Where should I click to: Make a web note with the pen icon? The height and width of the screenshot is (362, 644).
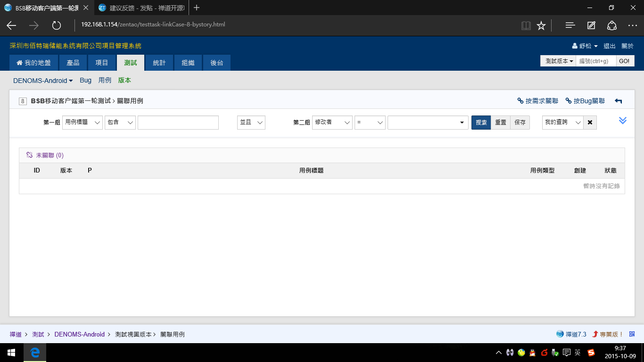click(x=591, y=25)
